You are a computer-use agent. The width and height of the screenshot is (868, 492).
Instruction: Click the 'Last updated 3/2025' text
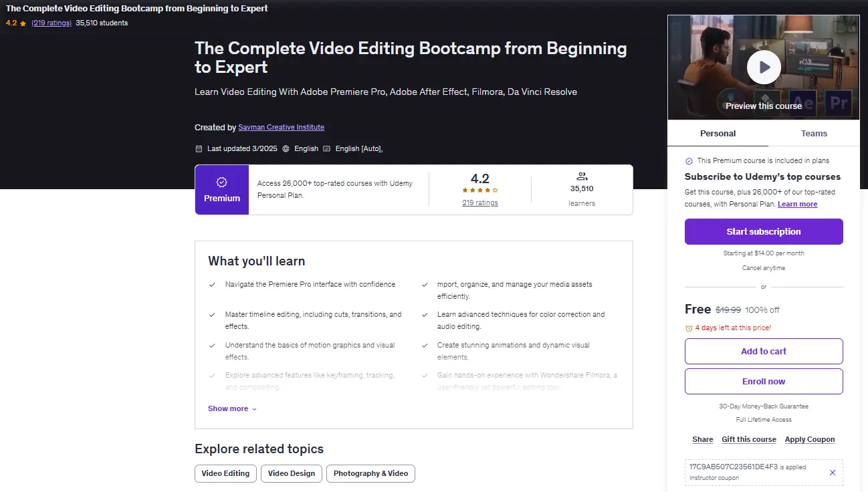coord(242,148)
